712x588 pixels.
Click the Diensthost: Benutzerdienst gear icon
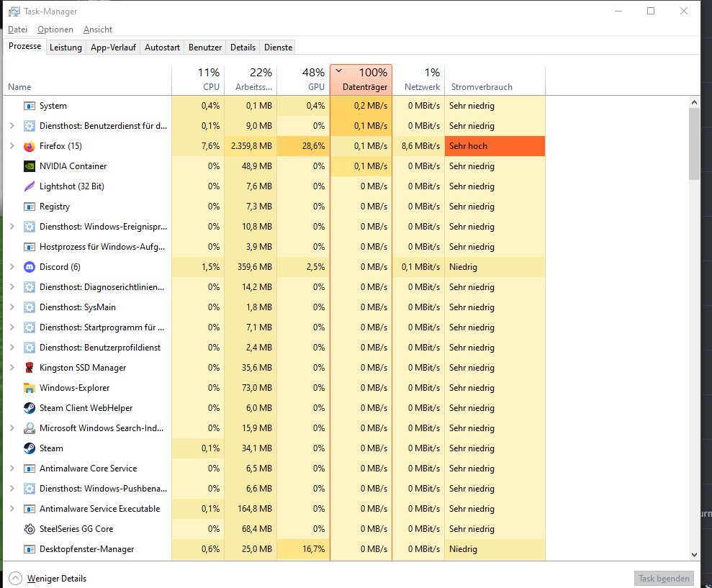(x=30, y=126)
